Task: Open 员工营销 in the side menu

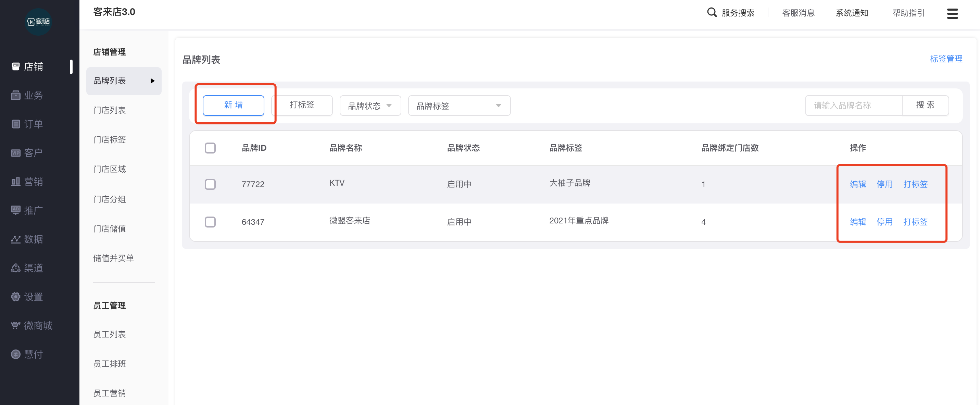Action: coord(110,393)
